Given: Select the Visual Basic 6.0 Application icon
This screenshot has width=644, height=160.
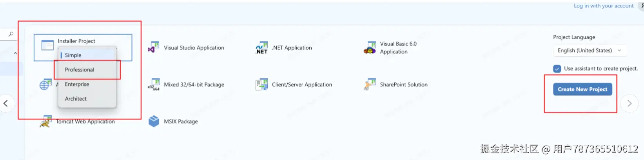Looking at the screenshot, I should pyautogui.click(x=370, y=48).
